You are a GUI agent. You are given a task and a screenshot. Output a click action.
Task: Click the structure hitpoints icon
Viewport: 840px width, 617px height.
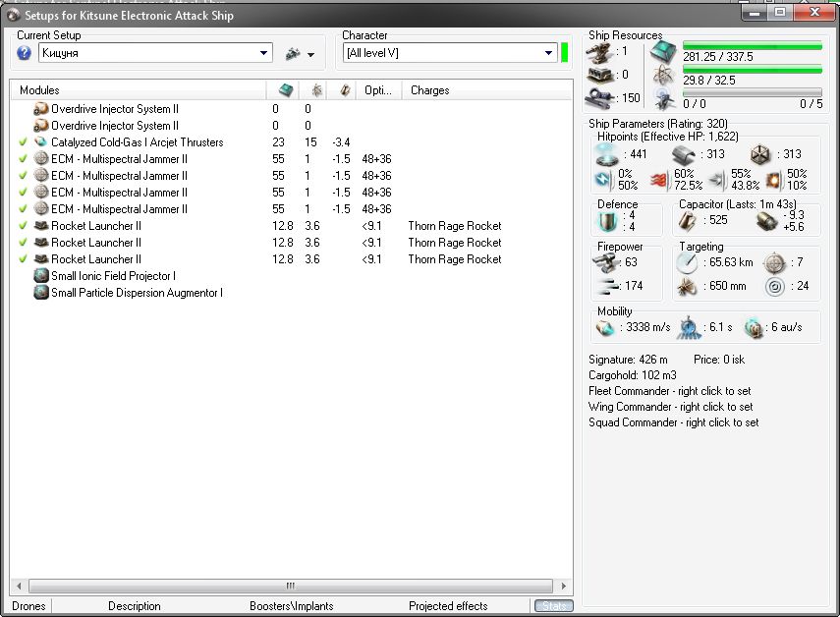[x=759, y=155]
